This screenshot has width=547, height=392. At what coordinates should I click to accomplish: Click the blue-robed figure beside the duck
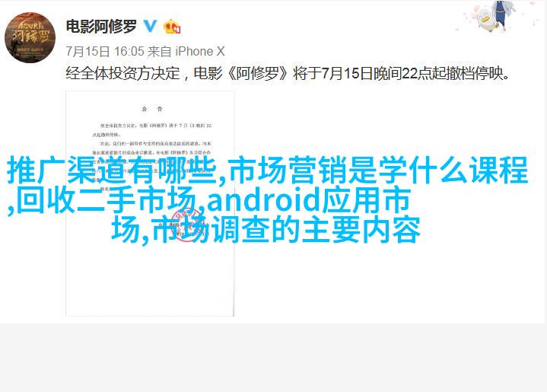[x=502, y=14]
